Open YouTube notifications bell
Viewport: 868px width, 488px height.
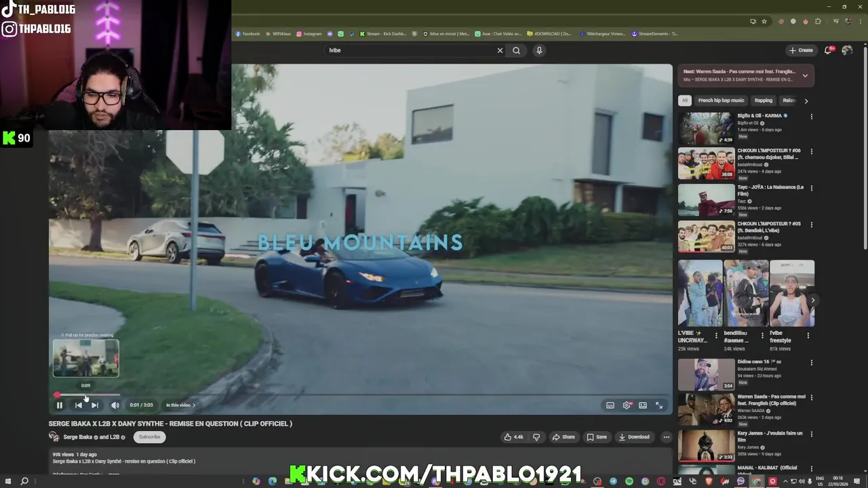tap(829, 50)
